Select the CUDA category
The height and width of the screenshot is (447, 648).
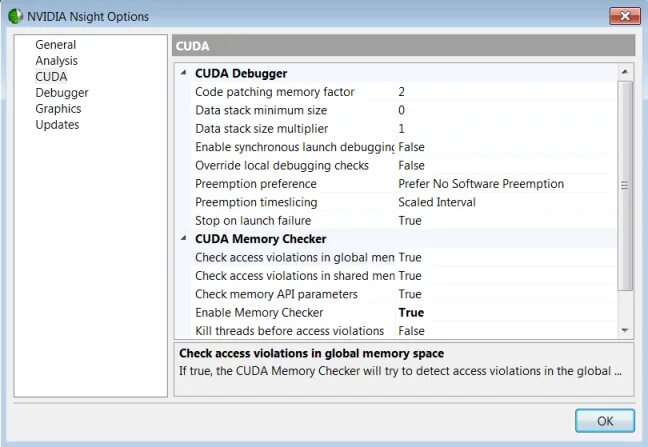click(51, 77)
